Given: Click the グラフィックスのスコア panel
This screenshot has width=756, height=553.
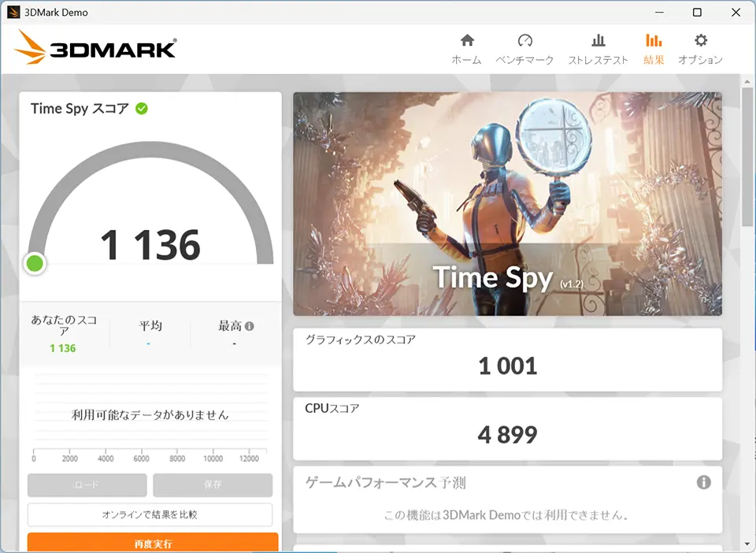Looking at the screenshot, I should tap(508, 360).
